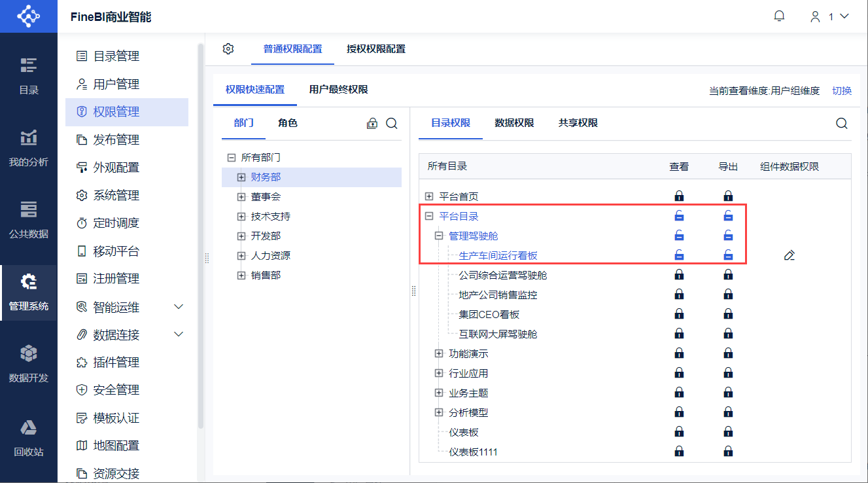
Task: Collapse the 管理驾驶舱 directory node
Action: tap(439, 236)
